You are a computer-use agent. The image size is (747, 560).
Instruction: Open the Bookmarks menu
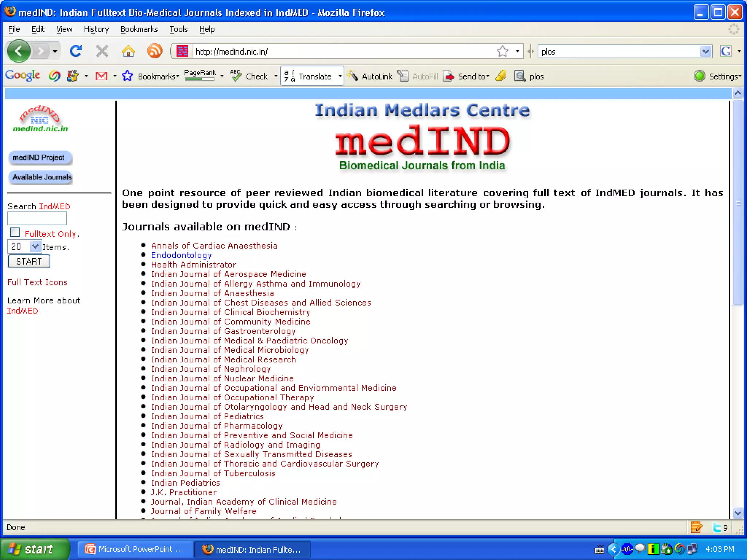click(x=139, y=29)
